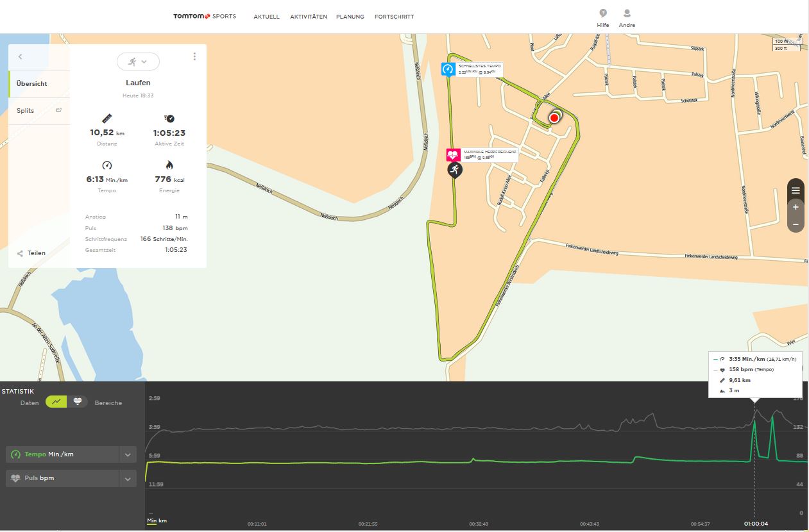Image resolution: width=809 pixels, height=532 pixels.
Task: Open the Andre user profile icon
Action: [x=627, y=13]
